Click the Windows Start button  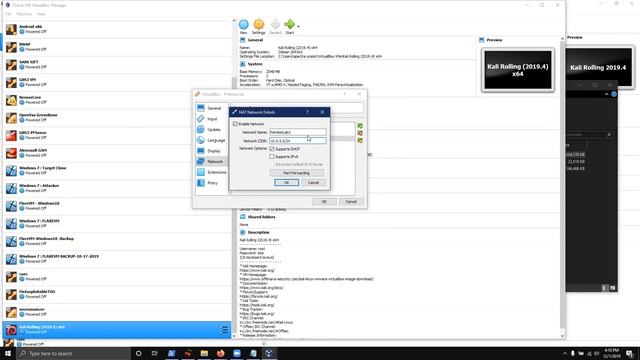tap(8, 353)
